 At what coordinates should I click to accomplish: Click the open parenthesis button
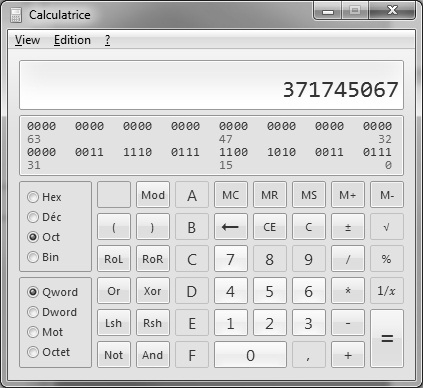click(x=114, y=227)
